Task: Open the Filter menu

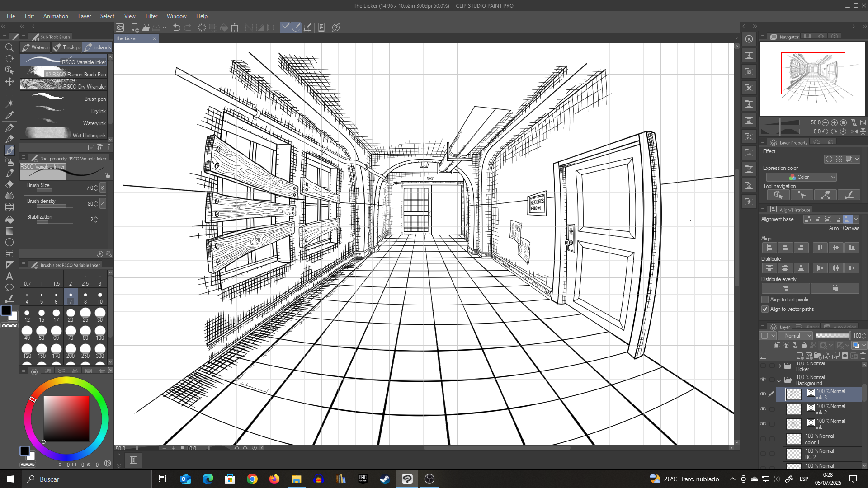Action: pyautogui.click(x=151, y=16)
